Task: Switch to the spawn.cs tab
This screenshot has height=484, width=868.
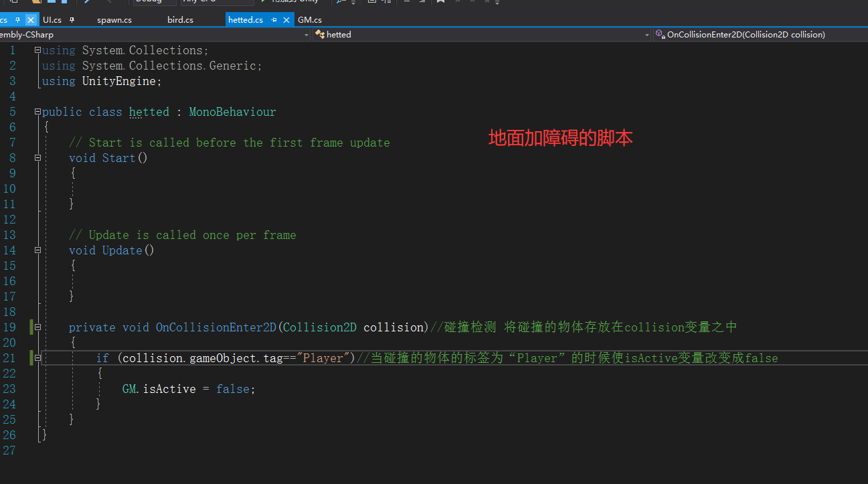Action: [114, 20]
